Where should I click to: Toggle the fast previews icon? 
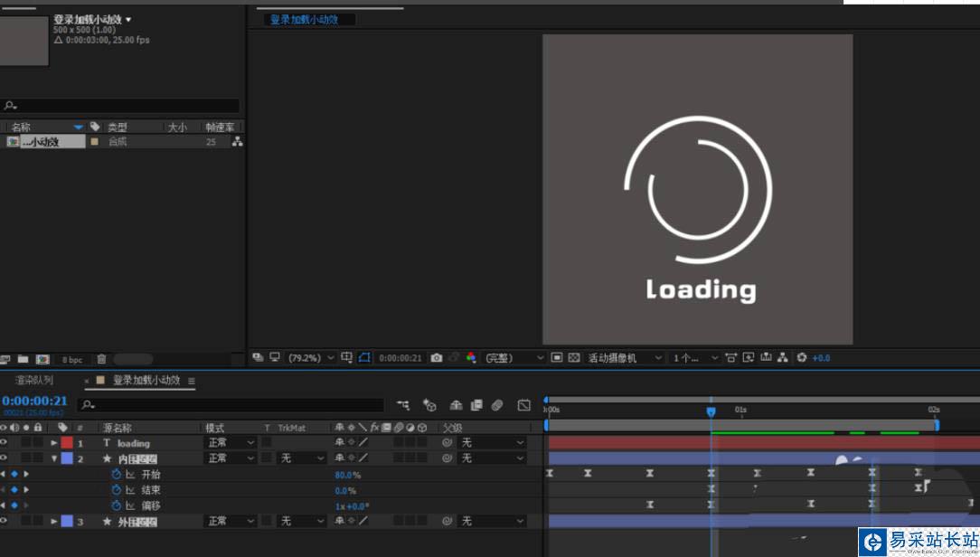pyautogui.click(x=749, y=357)
